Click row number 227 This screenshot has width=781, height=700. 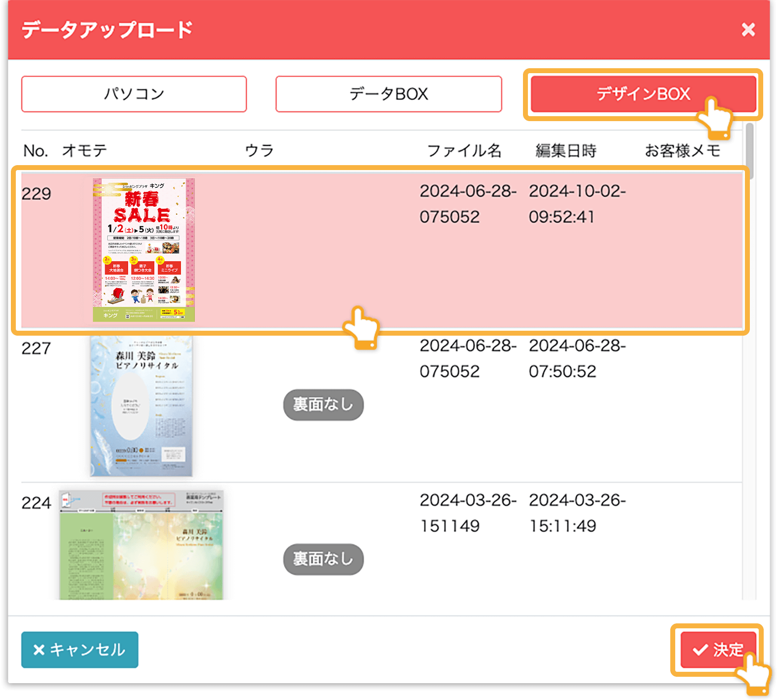coord(36,348)
